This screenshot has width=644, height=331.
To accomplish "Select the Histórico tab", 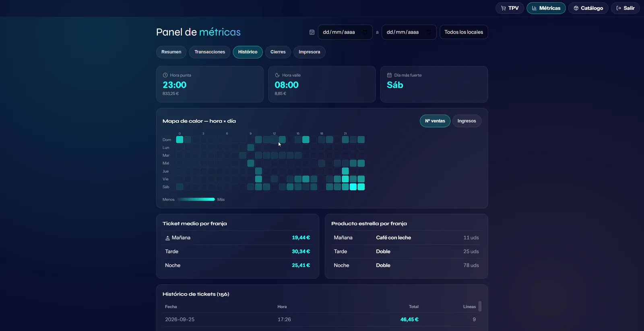I will [248, 52].
